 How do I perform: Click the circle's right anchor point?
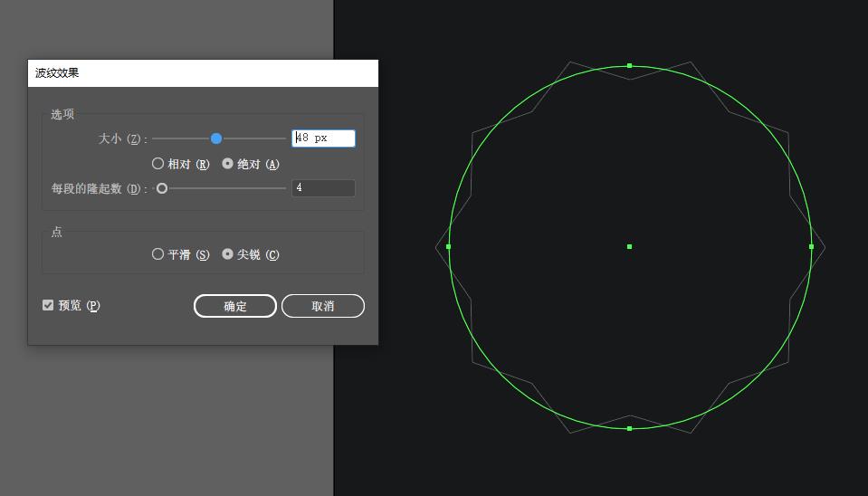point(812,246)
